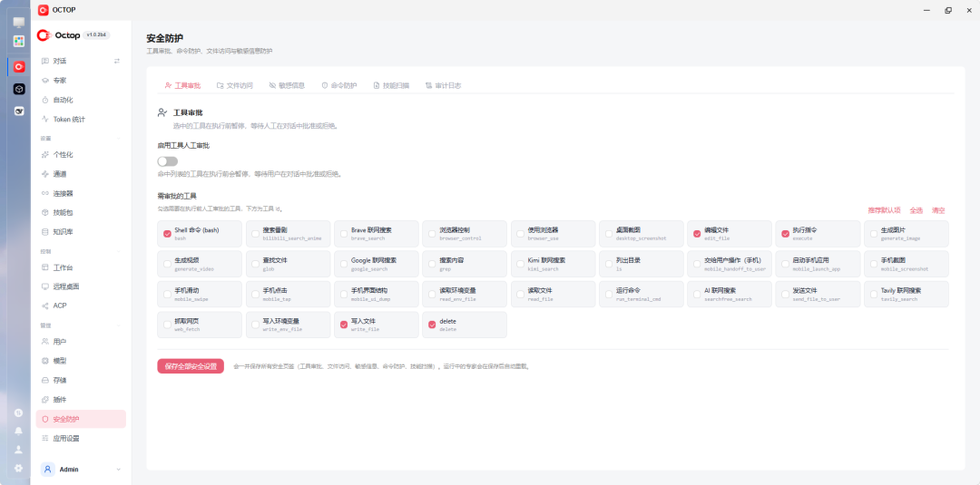
Task: Uncheck the 写入文件 write_file checkbox
Action: 344,325
